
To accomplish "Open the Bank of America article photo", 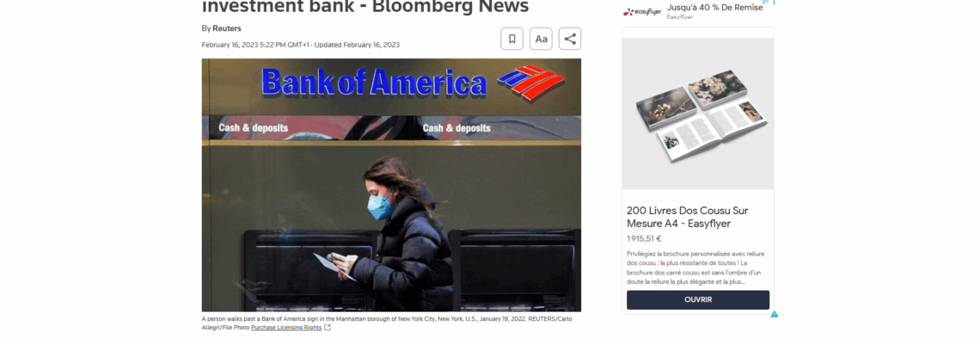I will click(391, 185).
